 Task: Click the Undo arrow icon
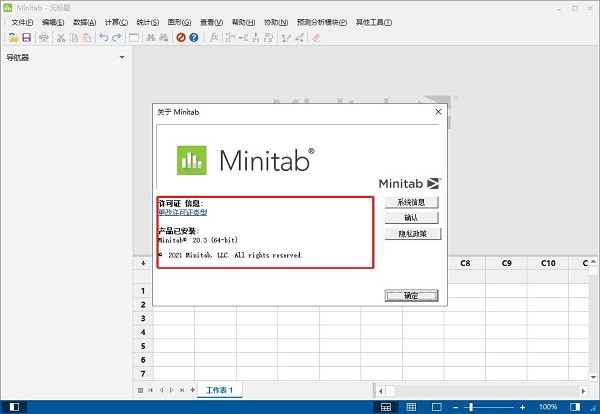(x=104, y=37)
